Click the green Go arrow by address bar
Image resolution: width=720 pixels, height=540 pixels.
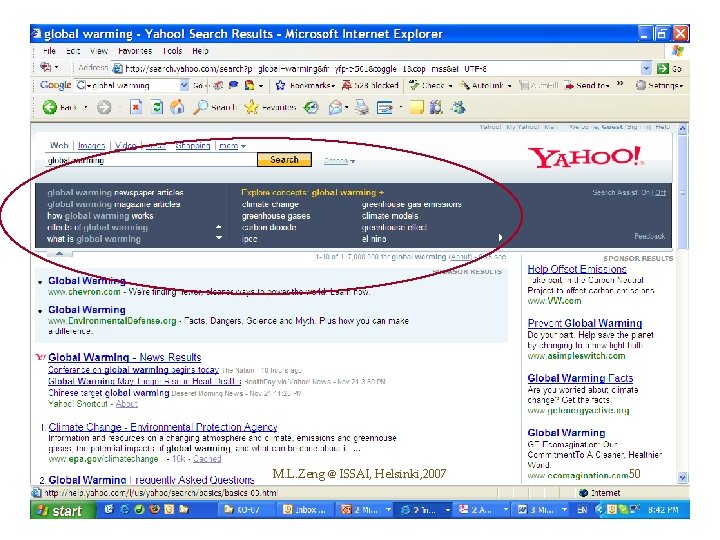(x=663, y=69)
